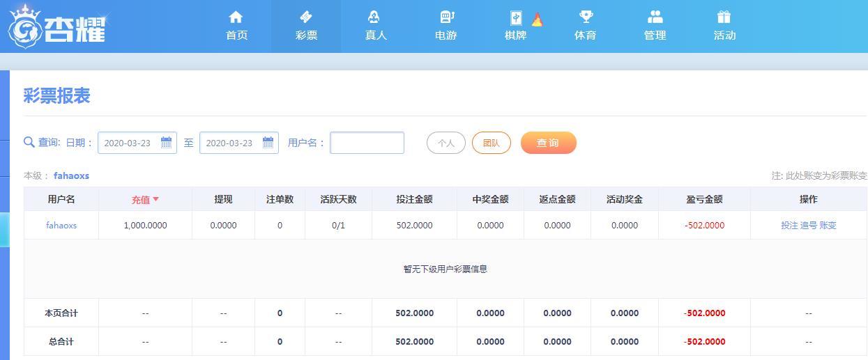Click the 活动奖金 column header
The width and height of the screenshot is (868, 360).
[624, 199]
